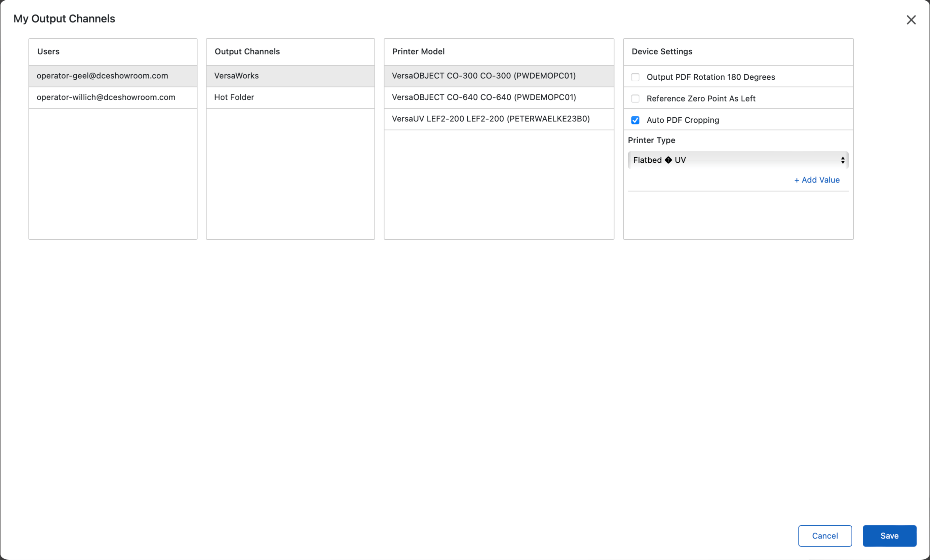The image size is (930, 560).
Task: Select the Hot Folder output channel
Action: (290, 97)
